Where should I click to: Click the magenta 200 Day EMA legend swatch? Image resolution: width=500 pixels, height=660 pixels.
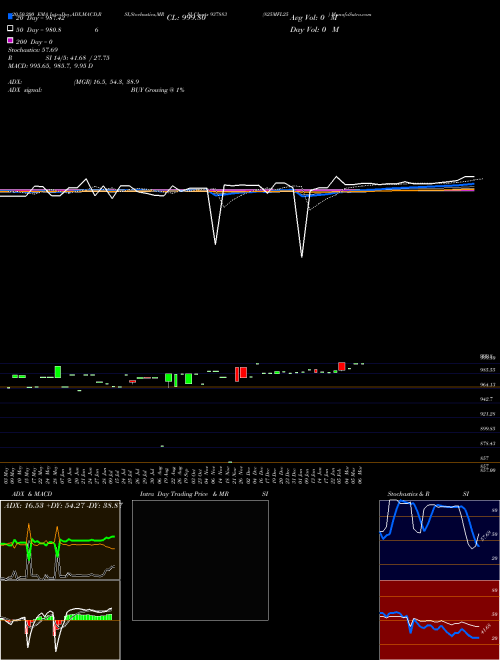point(10,40)
